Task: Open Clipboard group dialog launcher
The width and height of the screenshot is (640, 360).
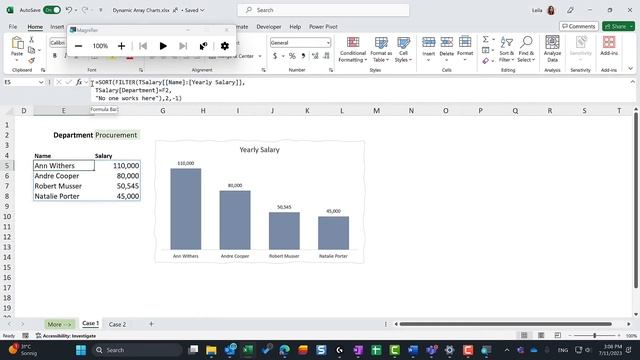Action: tap(43, 70)
